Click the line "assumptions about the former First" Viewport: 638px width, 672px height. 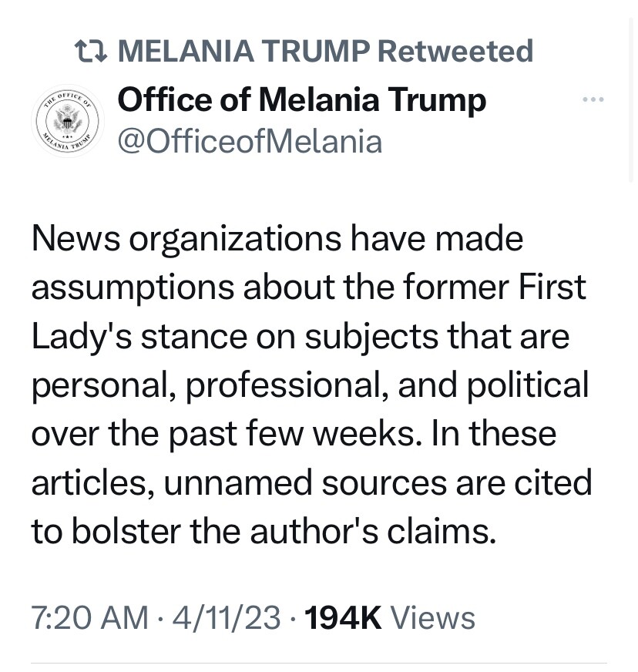(x=308, y=287)
